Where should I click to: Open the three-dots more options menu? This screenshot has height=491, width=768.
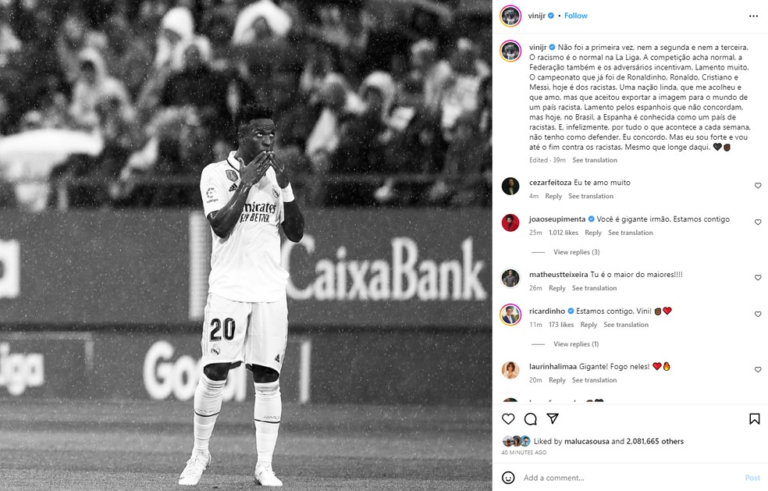tap(753, 16)
